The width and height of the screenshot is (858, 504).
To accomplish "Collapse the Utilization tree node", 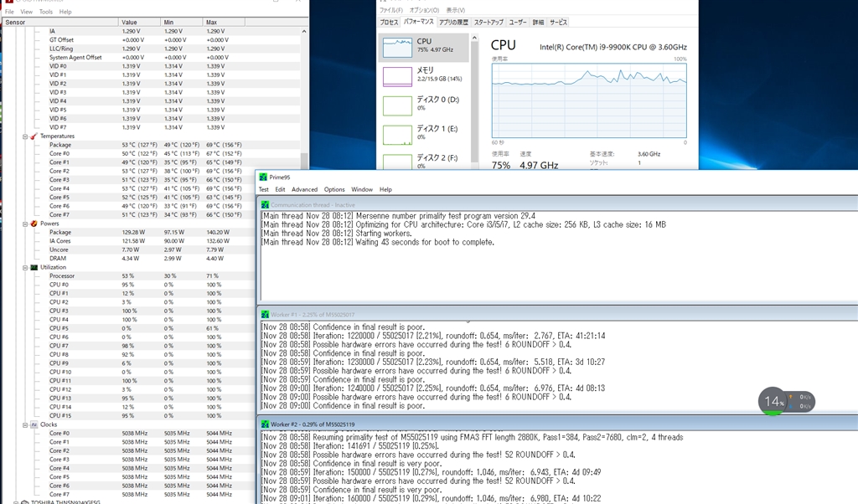I will pyautogui.click(x=25, y=267).
